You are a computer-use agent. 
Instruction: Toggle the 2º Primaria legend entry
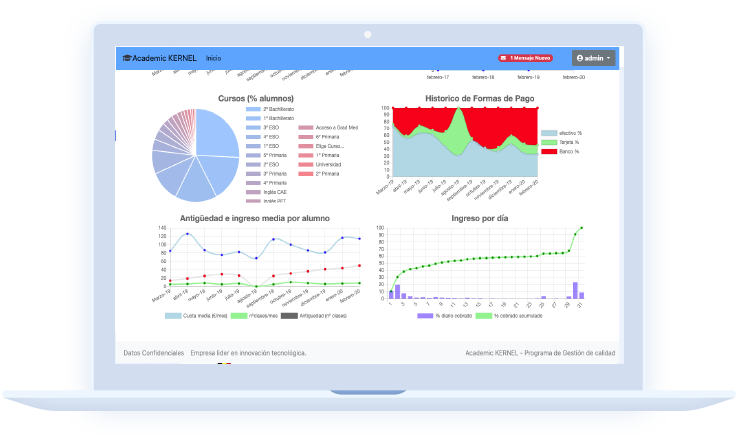point(319,173)
